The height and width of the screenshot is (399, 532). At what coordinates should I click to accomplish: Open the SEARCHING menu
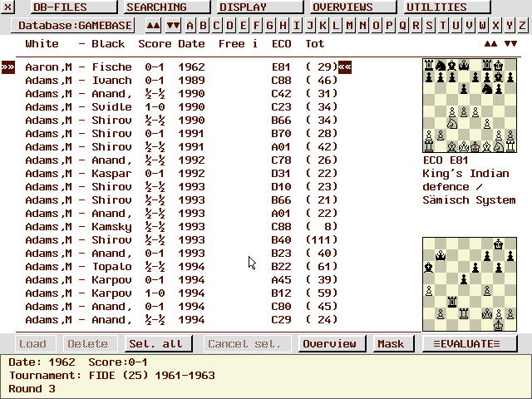pyautogui.click(x=167, y=7)
